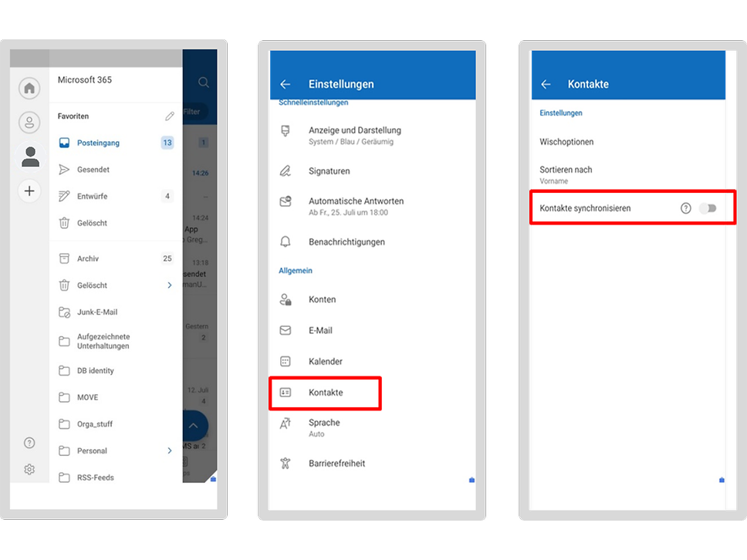Click the Entwürfe draft pencil icon

[64, 196]
